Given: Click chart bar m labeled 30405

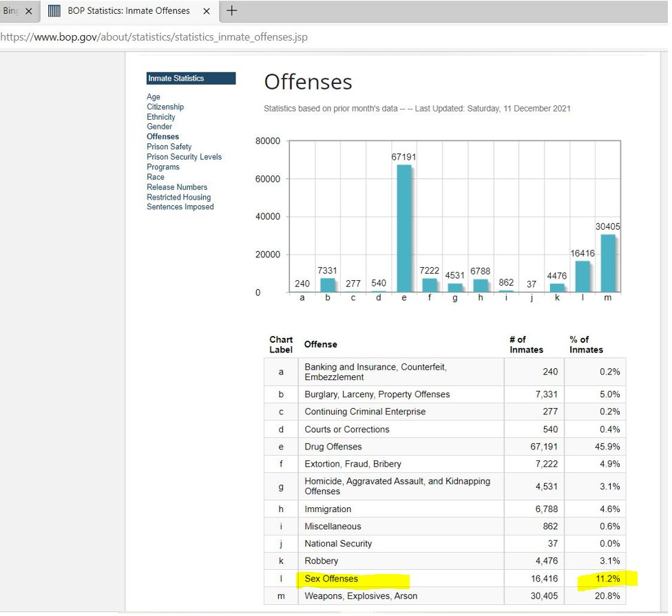Looking at the screenshot, I should click(607, 264).
